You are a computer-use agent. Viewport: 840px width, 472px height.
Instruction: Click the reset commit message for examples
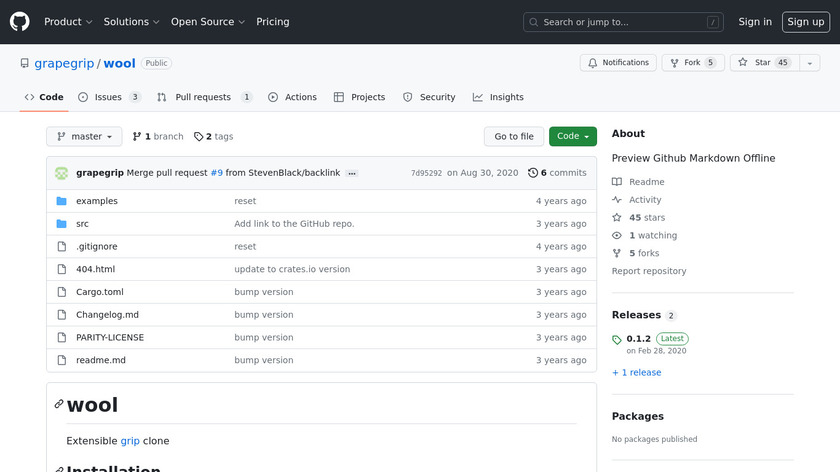coord(245,201)
